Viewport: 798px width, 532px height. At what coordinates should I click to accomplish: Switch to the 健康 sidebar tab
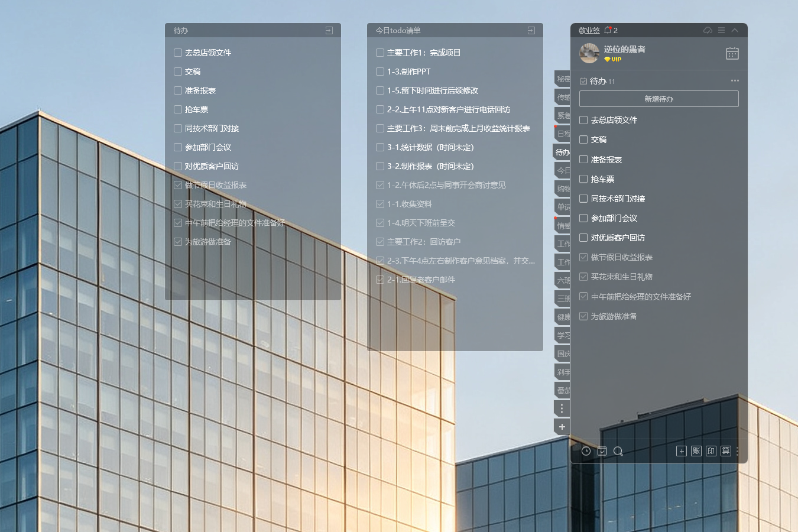562,317
